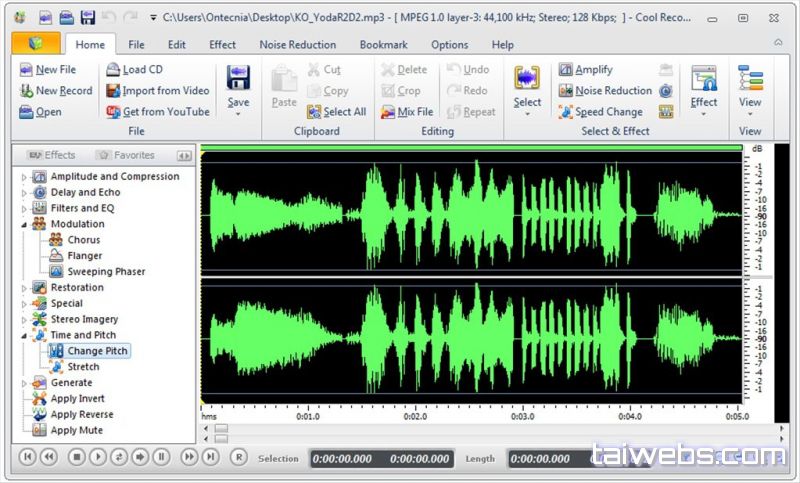Click the New Record icon

pyautogui.click(x=26, y=91)
